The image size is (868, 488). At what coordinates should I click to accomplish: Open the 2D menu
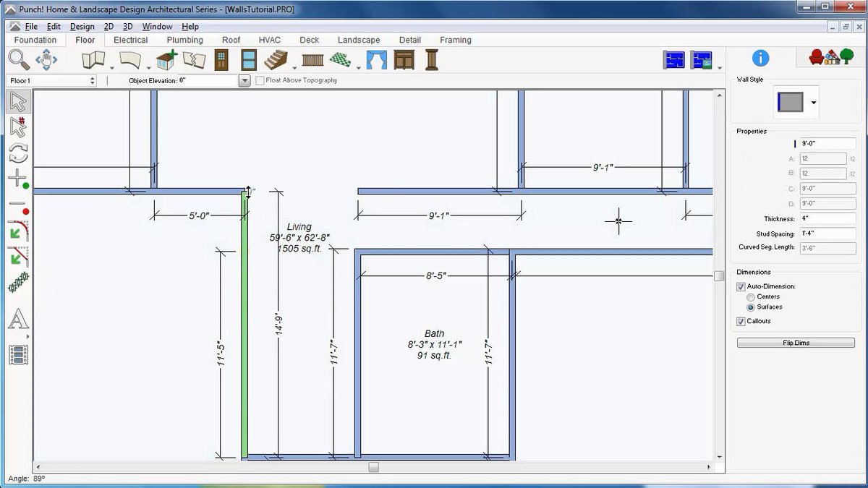tap(109, 27)
